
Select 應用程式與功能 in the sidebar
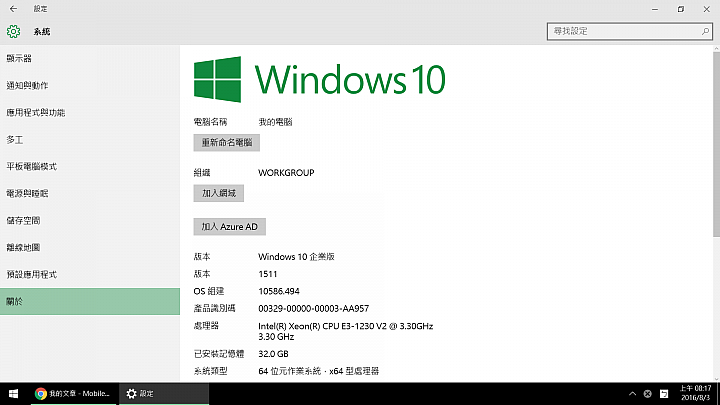pyautogui.click(x=90, y=112)
